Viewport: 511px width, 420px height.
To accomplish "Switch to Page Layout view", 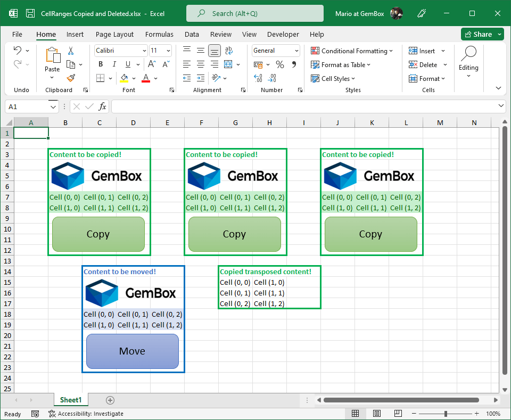I will [377, 414].
